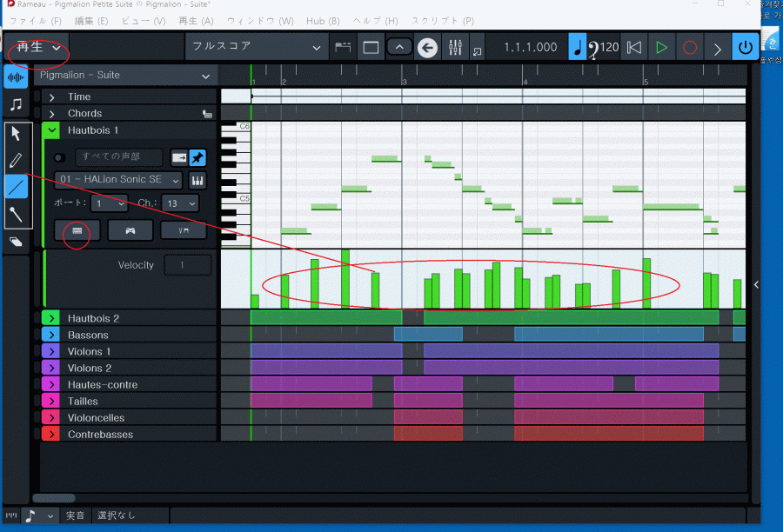Click the 実音 status bar button
Viewport: 783px width, 532px height.
[x=76, y=515]
